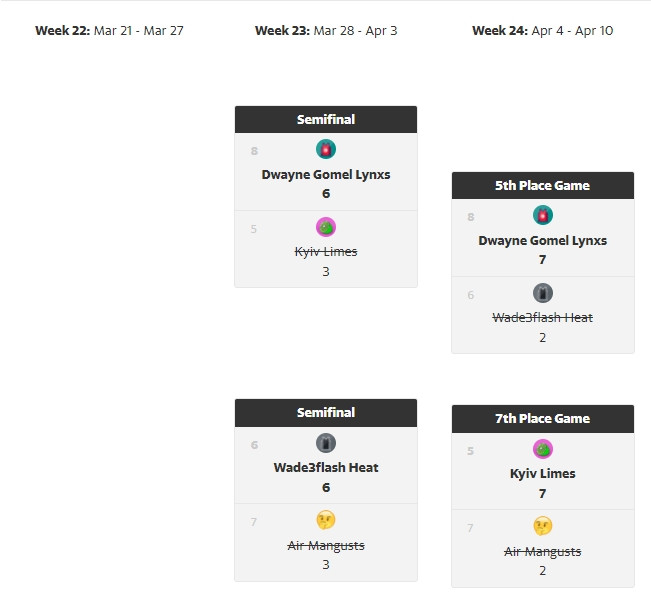Click the 7th Place Game header
651x593 pixels.
click(x=543, y=418)
